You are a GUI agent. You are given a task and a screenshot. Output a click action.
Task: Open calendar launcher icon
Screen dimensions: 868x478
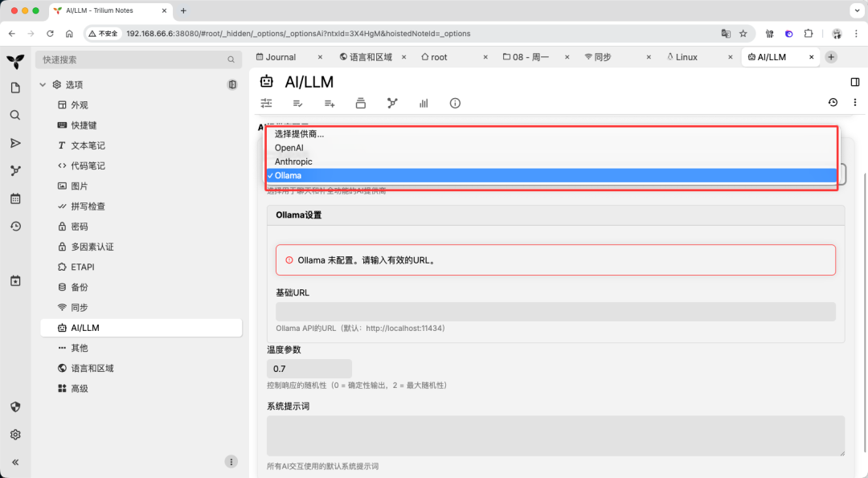click(x=15, y=198)
